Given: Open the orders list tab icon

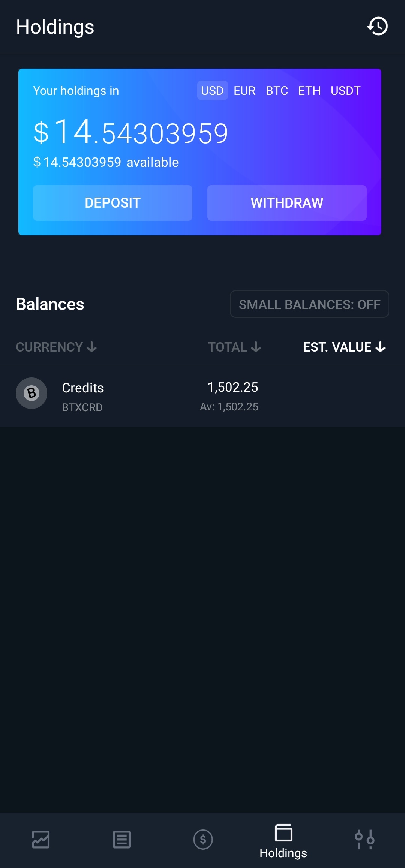Looking at the screenshot, I should pyautogui.click(x=121, y=840).
